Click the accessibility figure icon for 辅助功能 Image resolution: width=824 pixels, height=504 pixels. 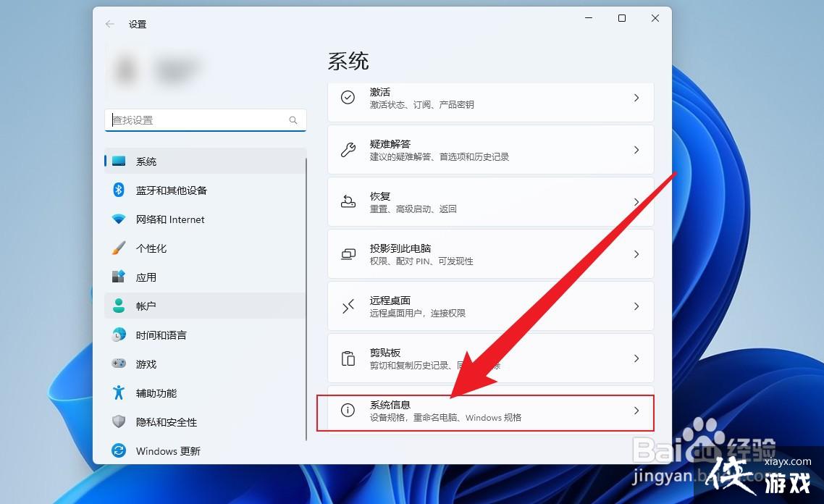point(118,392)
